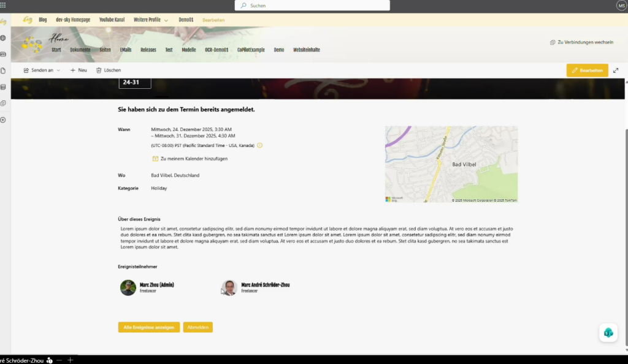Go to CoPilotExample navigation item
Image resolution: width=628 pixels, height=364 pixels.
tap(251, 50)
